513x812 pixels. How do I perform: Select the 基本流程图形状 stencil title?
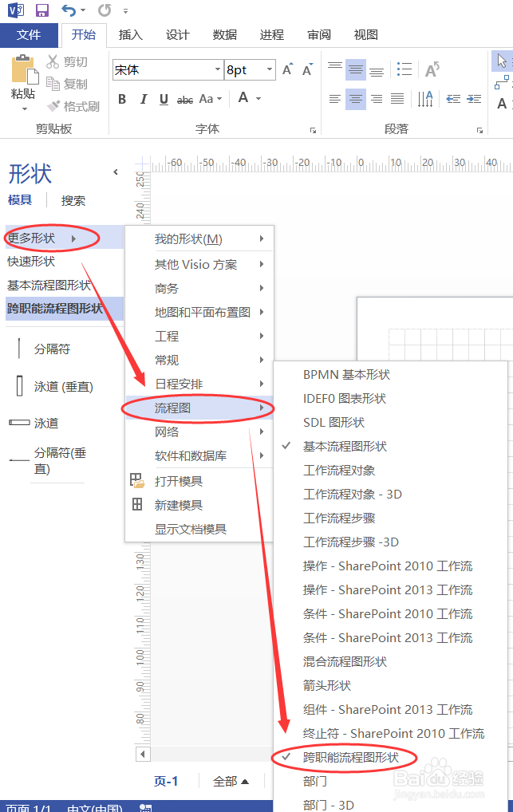[49, 286]
